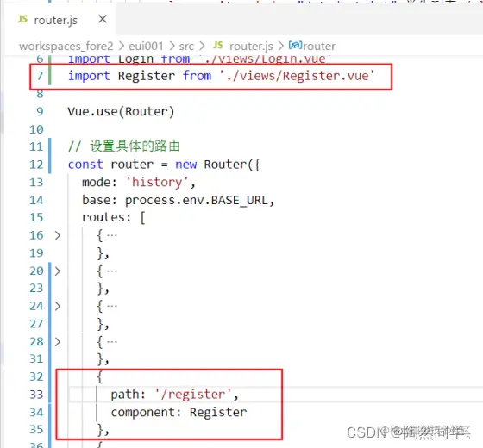
Task: Open the eui001 breadcrumb segment
Action: coord(146,47)
